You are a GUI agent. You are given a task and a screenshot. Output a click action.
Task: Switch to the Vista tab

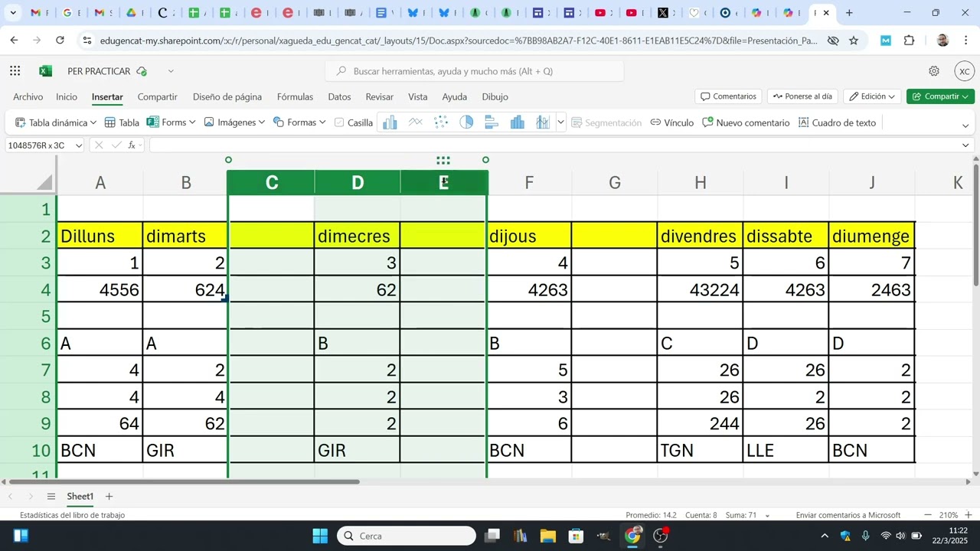pos(418,97)
